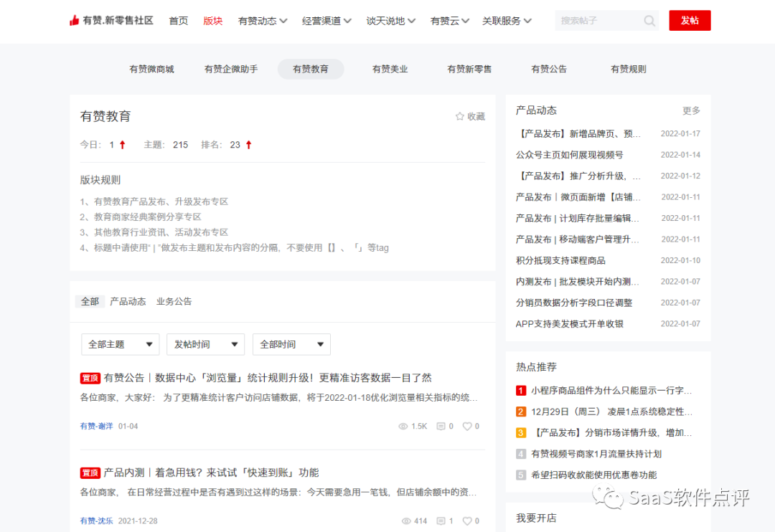Expand the 经营渠道 menu

[x=327, y=21]
